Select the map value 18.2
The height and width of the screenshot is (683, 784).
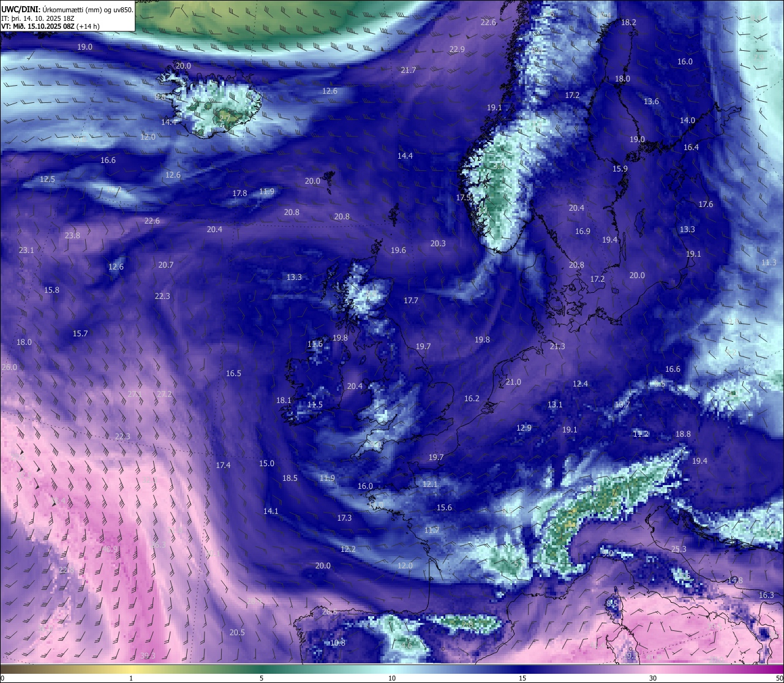point(628,22)
